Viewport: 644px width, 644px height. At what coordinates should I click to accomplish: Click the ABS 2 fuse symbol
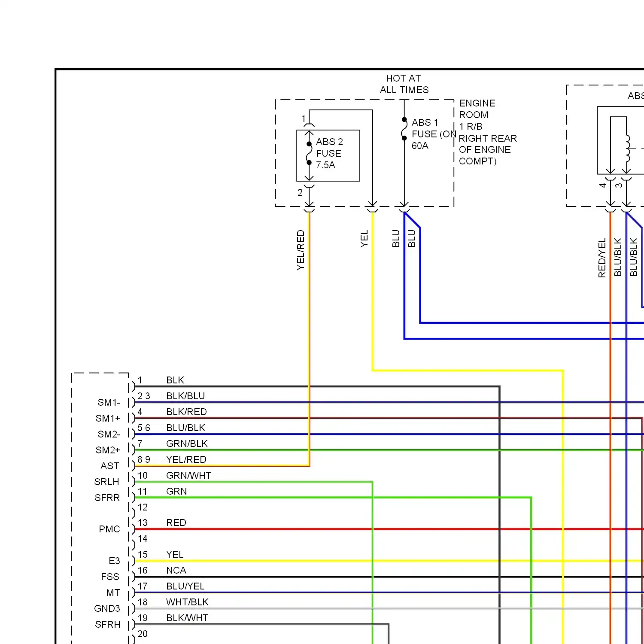[x=309, y=153]
